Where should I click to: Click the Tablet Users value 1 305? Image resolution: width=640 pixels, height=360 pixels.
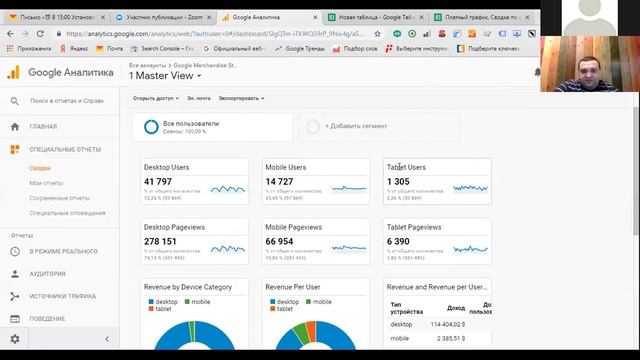click(x=398, y=182)
